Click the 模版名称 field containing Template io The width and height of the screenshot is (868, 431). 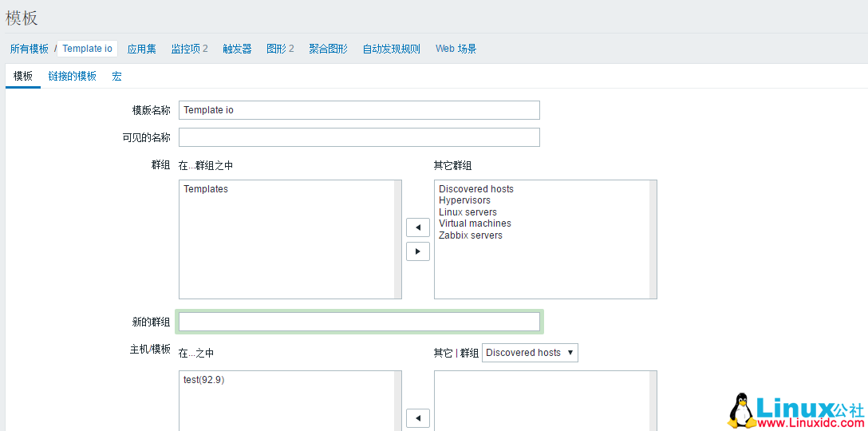coord(359,110)
